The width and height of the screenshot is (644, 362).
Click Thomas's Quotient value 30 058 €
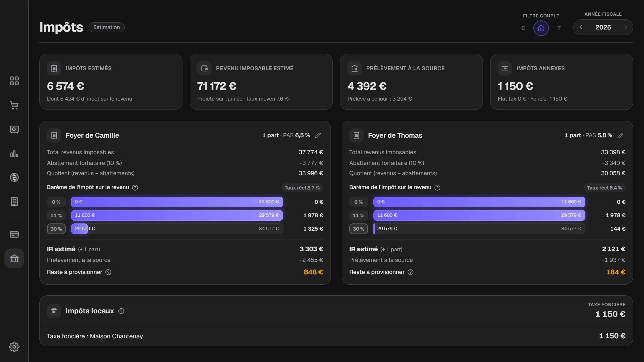click(x=613, y=173)
